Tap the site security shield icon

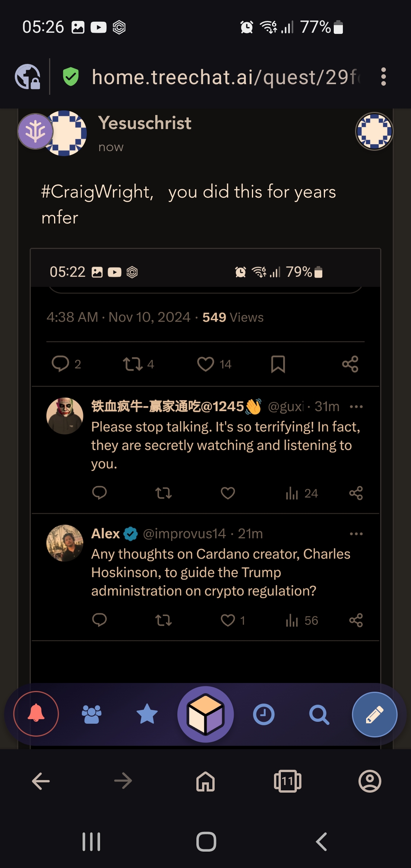coord(71,77)
